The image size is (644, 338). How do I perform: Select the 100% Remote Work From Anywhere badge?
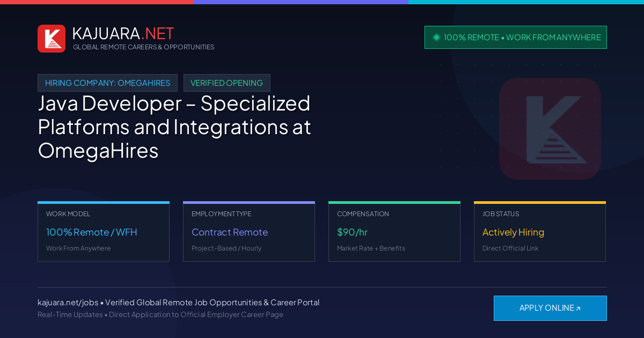(516, 37)
